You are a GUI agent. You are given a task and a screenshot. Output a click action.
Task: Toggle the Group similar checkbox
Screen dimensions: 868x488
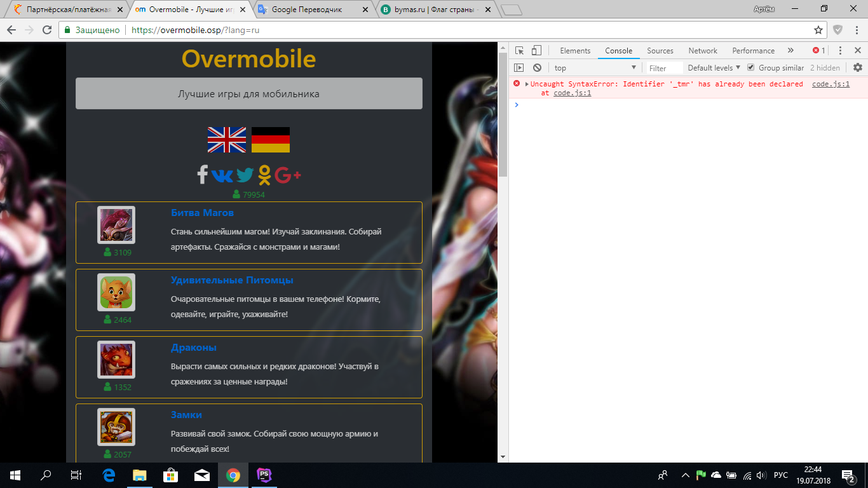pos(750,67)
